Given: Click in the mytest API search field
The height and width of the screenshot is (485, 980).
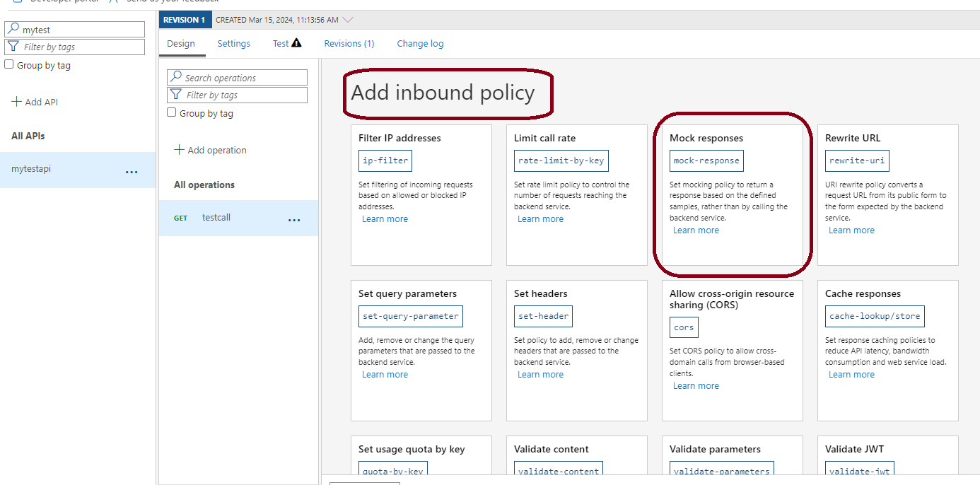Looking at the screenshot, I should click(x=75, y=30).
